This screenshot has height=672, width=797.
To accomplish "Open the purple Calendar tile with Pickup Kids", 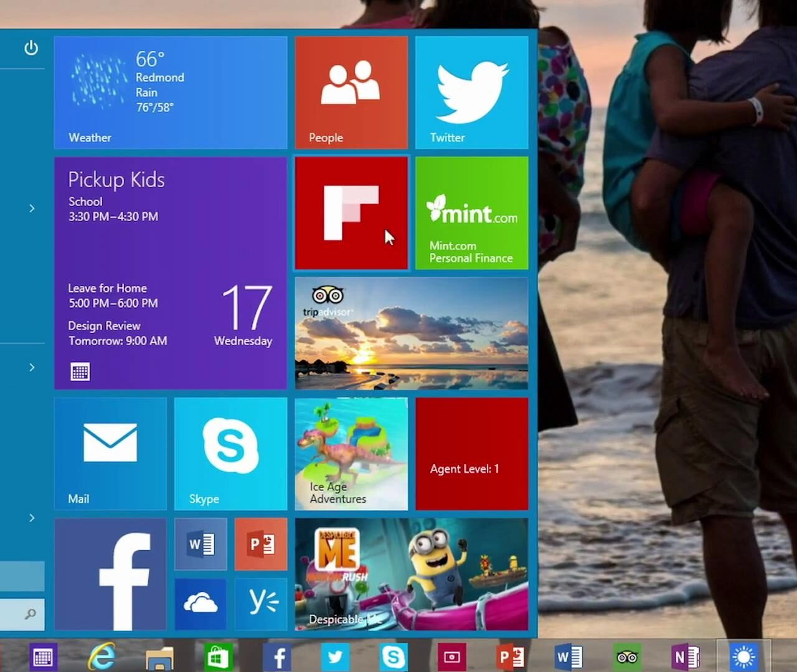I will point(171,273).
